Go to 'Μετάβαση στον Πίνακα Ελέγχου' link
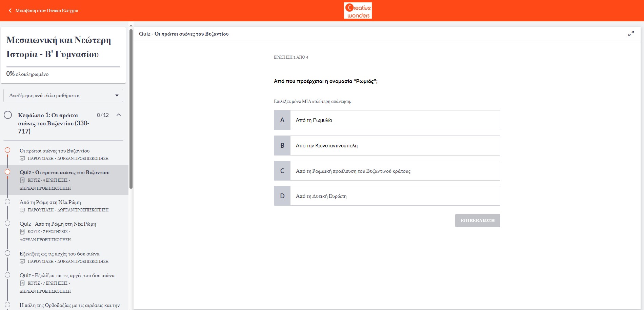Viewport: 644px width, 310px height. point(46,11)
